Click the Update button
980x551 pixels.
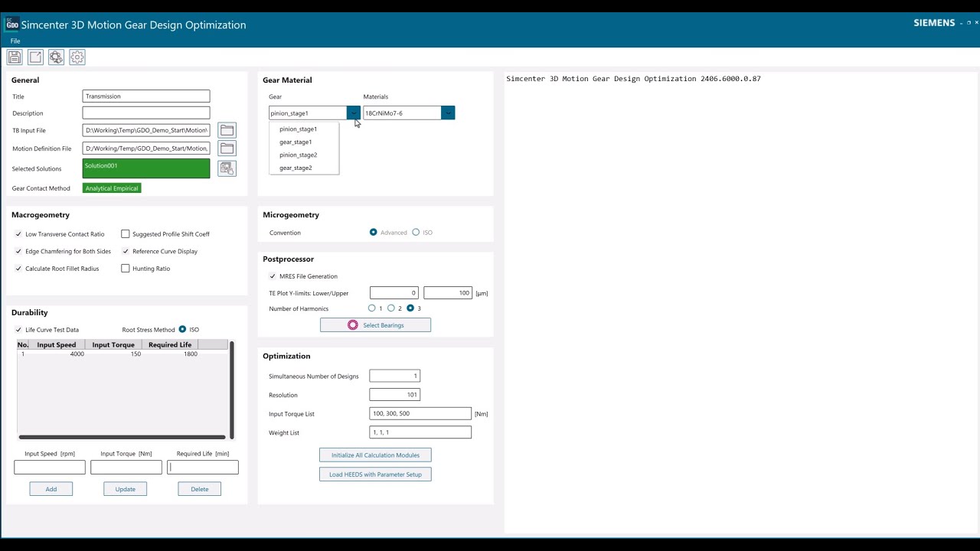[x=126, y=489]
